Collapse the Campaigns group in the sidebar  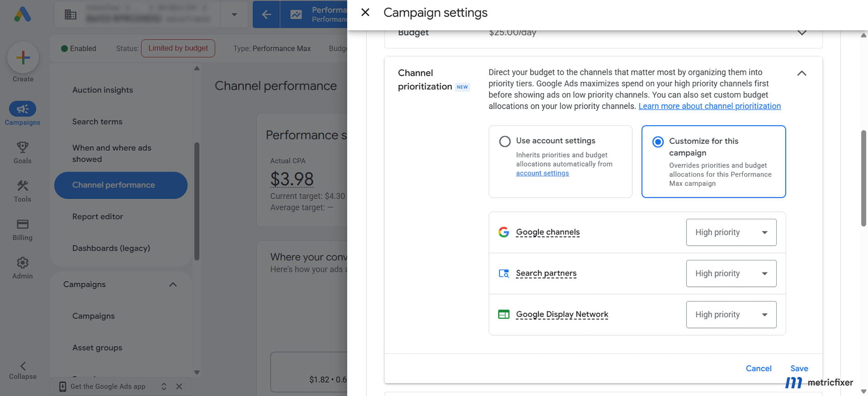click(x=173, y=285)
